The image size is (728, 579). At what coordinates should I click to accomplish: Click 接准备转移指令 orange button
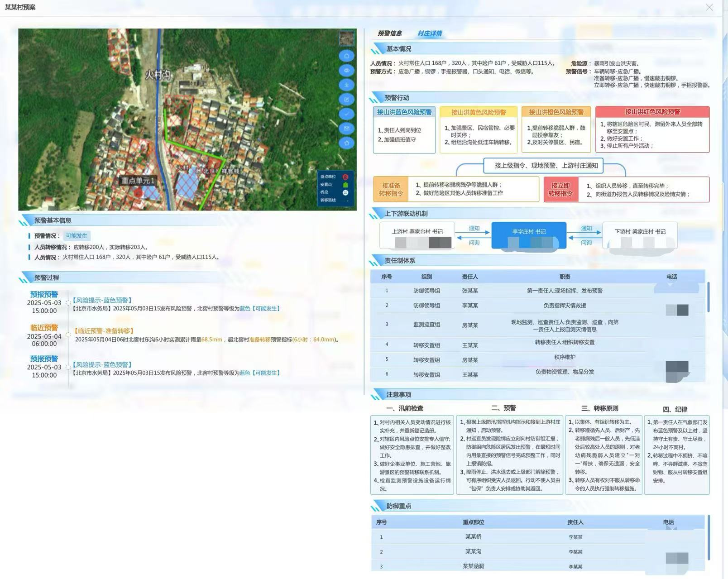[391, 189]
